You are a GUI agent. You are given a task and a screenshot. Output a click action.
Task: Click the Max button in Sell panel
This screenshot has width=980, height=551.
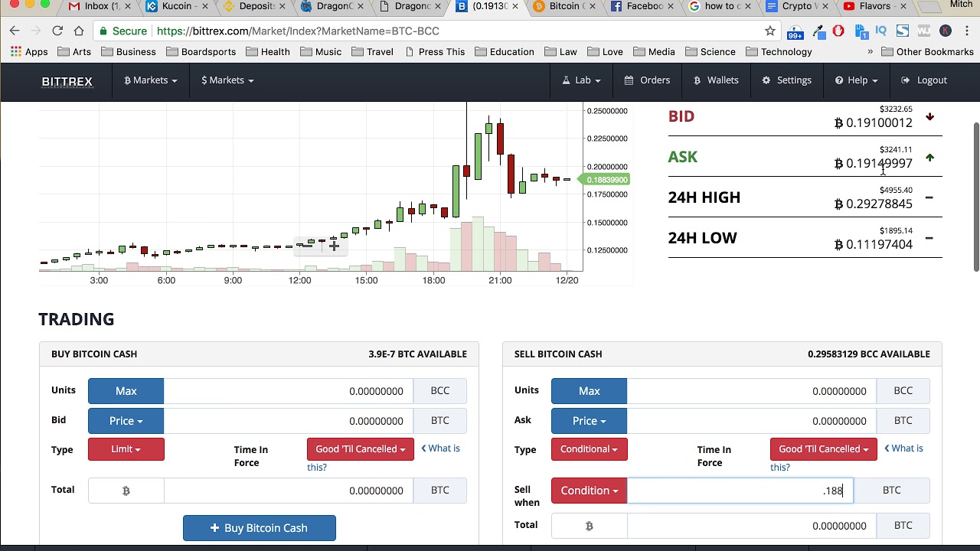click(589, 391)
